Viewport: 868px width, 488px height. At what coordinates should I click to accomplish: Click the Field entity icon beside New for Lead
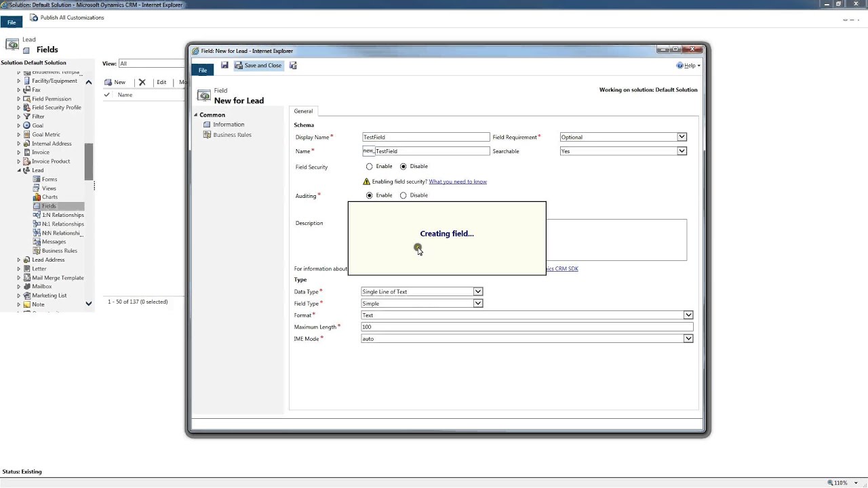(x=203, y=96)
